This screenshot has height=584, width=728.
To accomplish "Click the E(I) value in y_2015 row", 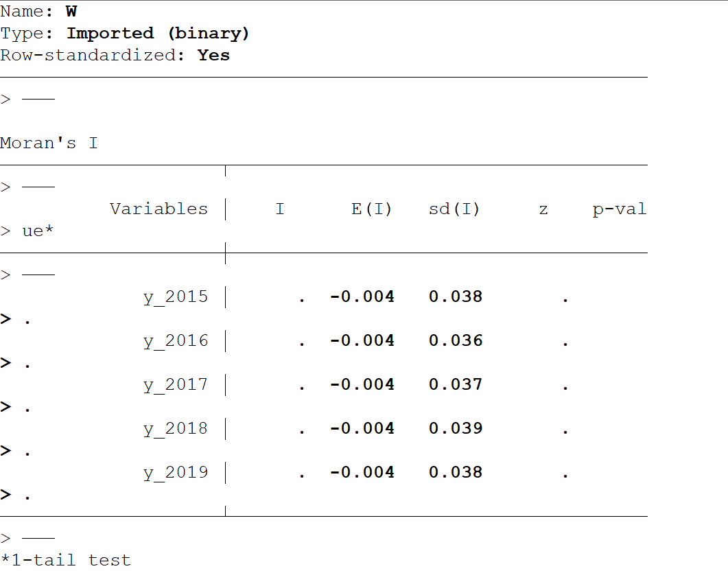I will pos(362,297).
